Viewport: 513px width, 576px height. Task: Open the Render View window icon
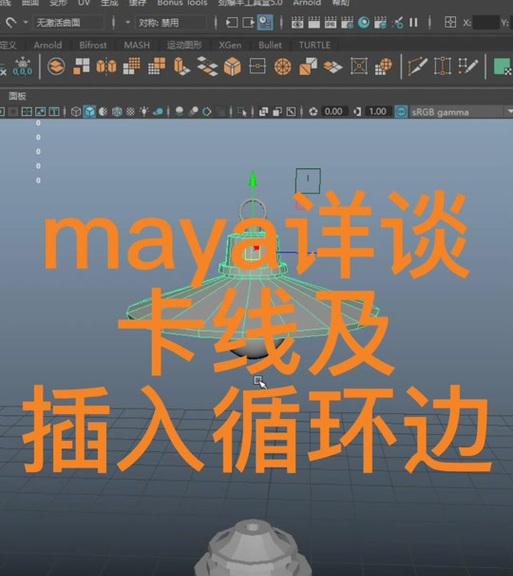click(297, 23)
